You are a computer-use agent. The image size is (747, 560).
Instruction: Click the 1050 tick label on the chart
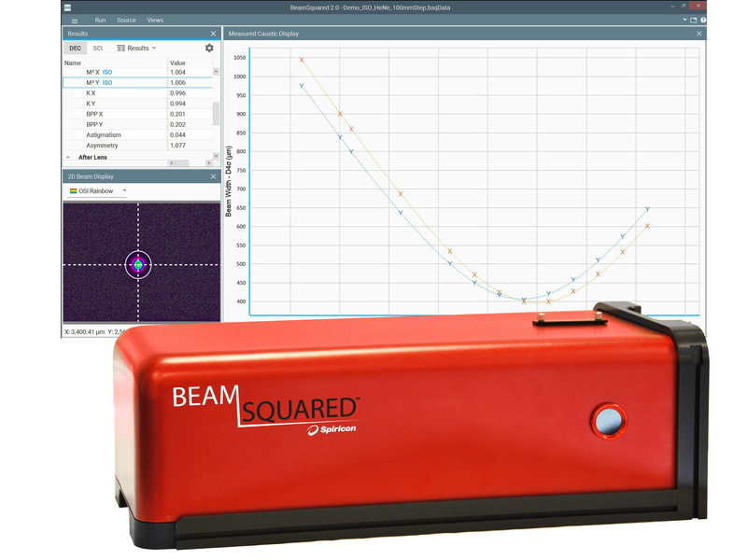click(x=240, y=58)
